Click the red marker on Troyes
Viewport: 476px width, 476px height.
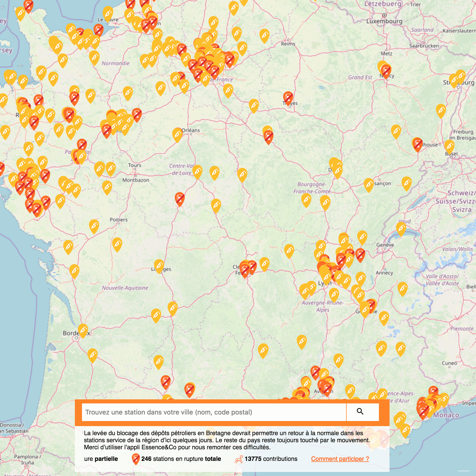[x=288, y=98]
